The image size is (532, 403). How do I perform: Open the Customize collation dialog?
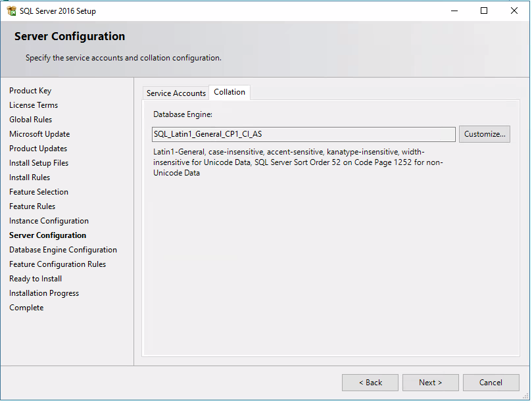[x=484, y=134]
